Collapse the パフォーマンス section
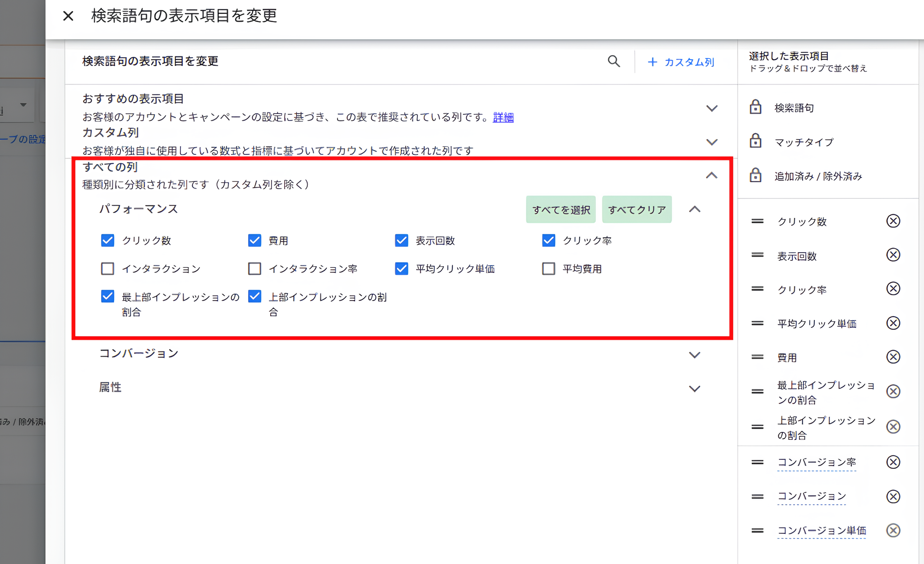Screen dimensions: 924x564 (695, 209)
